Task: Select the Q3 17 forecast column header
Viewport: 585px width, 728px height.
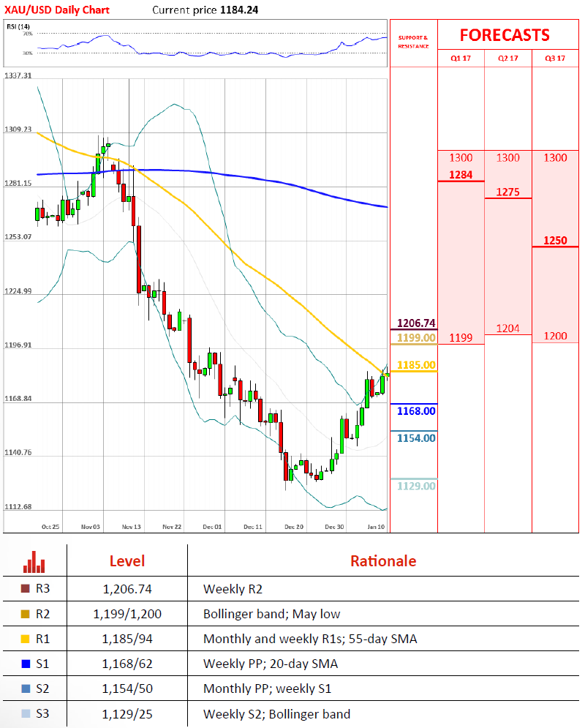Action: (x=555, y=59)
